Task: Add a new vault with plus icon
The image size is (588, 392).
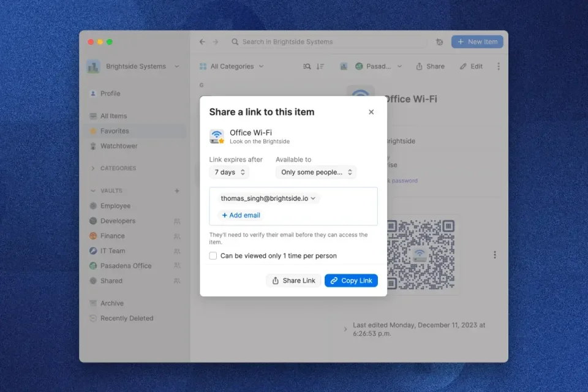Action: tap(176, 191)
